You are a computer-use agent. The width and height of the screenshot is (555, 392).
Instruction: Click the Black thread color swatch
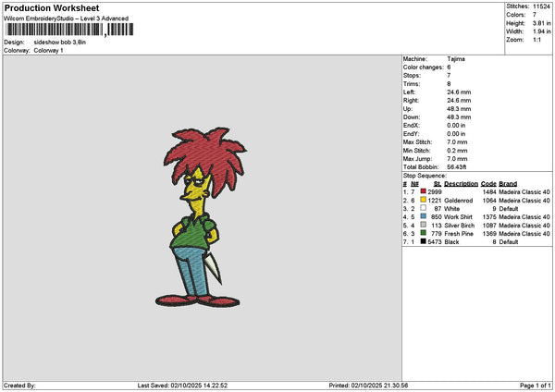[423, 241]
